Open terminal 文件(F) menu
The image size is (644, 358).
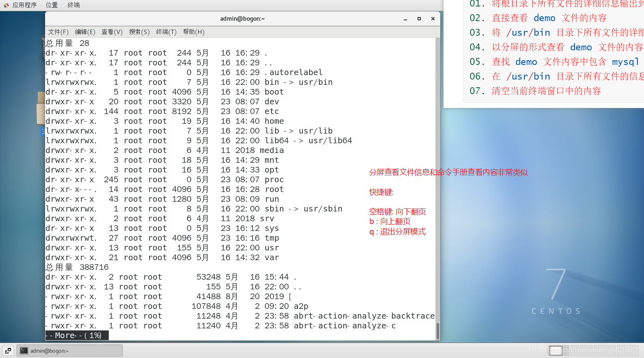coord(58,32)
